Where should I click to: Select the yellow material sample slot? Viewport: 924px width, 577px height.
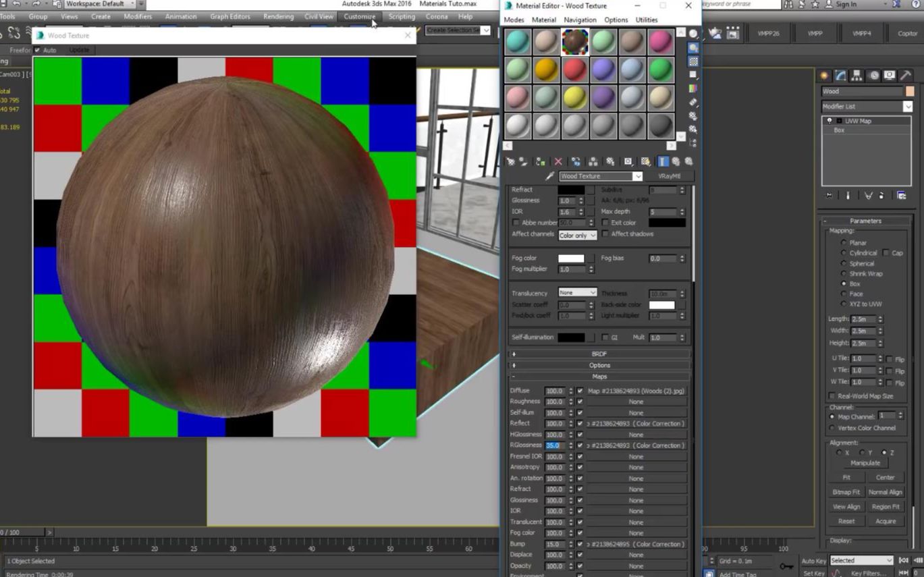tap(575, 98)
